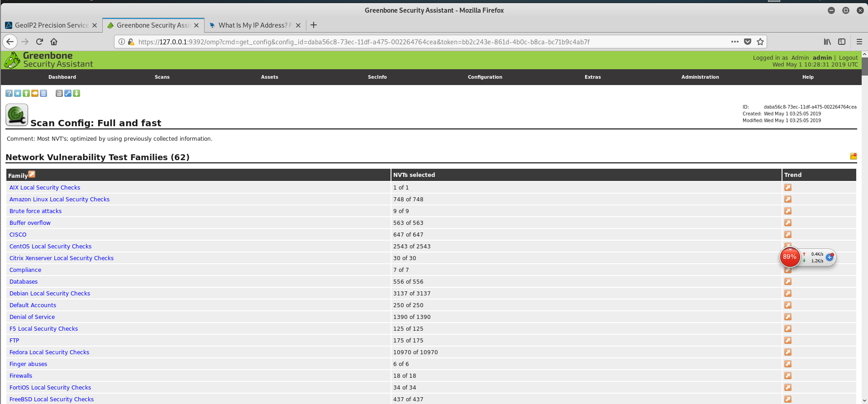Click the Logout link
The width and height of the screenshot is (868, 404).
point(848,57)
